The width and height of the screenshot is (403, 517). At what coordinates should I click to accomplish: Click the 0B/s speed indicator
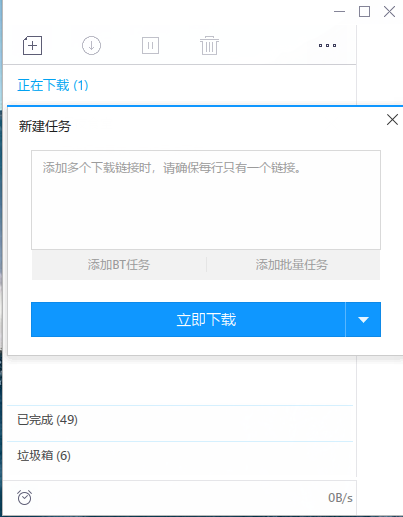pos(340,498)
